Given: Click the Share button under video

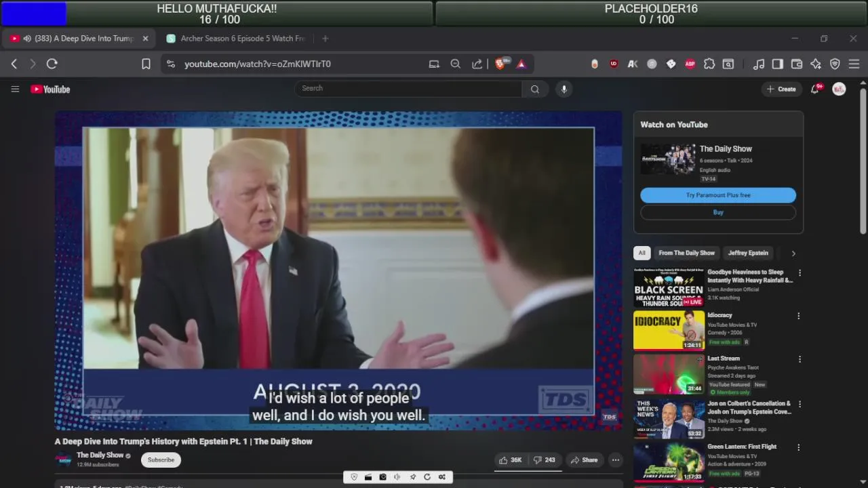Looking at the screenshot, I should point(584,460).
